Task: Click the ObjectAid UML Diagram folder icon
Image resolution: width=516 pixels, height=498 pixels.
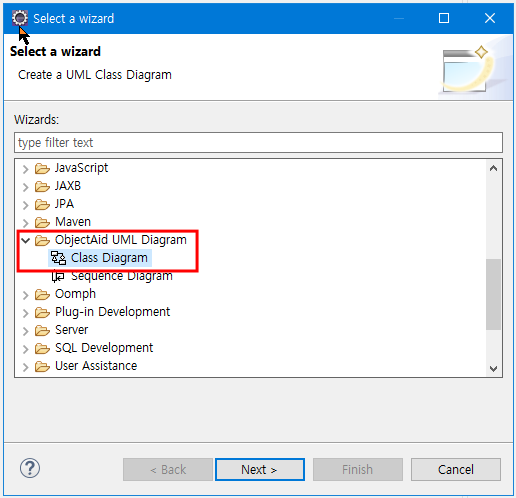Action: 42,240
